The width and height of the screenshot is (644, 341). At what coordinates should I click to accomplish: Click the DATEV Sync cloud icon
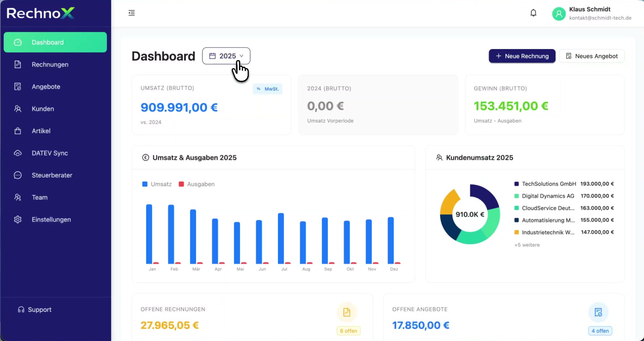point(18,153)
